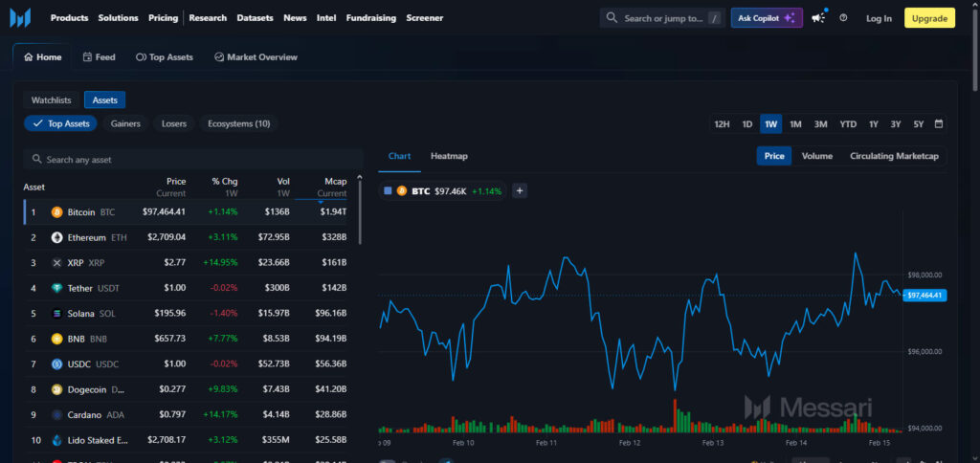This screenshot has width=980, height=463.
Task: Focus the Search any asset field
Action: (x=193, y=160)
